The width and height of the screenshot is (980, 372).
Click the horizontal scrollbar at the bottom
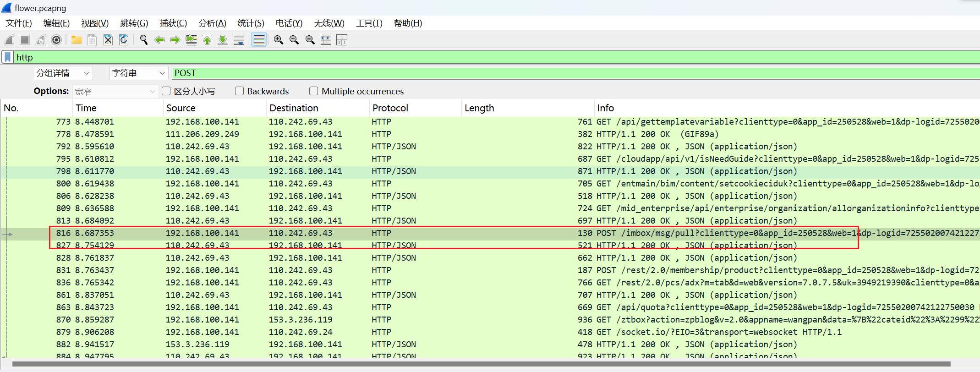coord(481,364)
